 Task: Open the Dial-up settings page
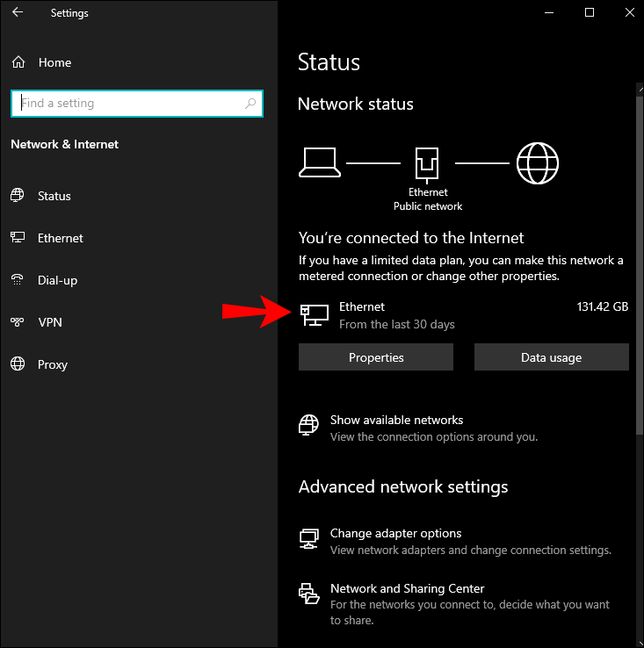(x=57, y=280)
